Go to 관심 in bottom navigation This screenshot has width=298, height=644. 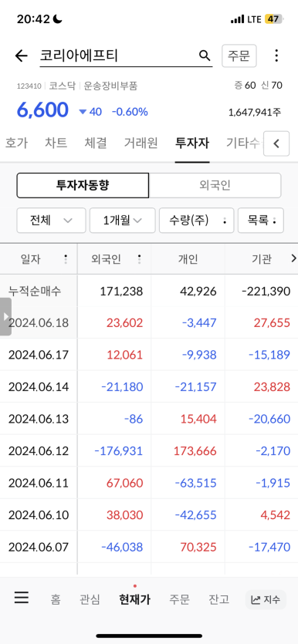(x=90, y=599)
